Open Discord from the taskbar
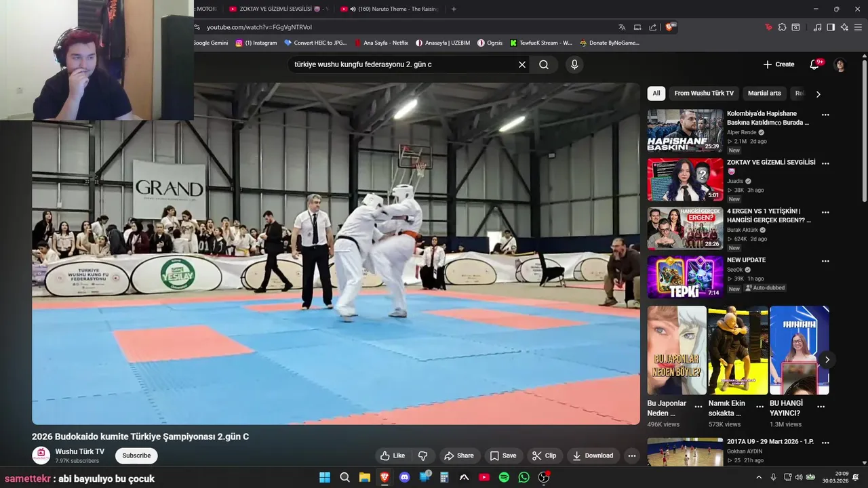Screen dimensions: 868x488 tap(405, 477)
